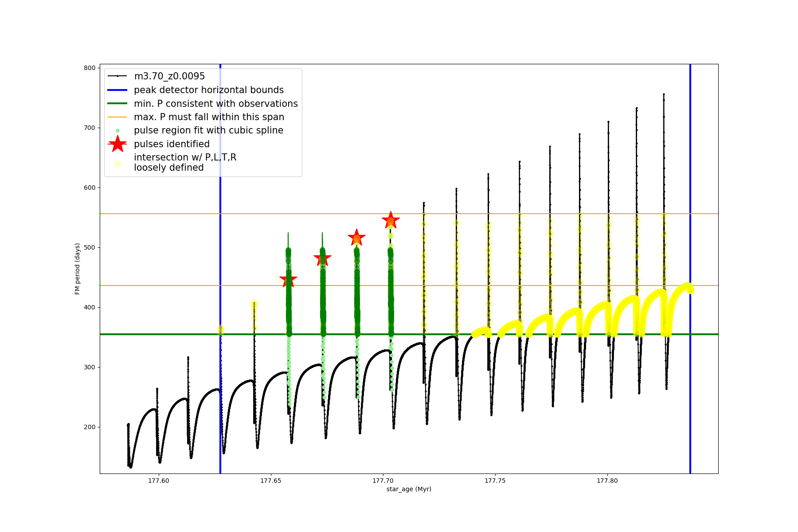This screenshot has height=532, width=798.
Task: Click the tip of the tallest black peak
Action: point(664,94)
